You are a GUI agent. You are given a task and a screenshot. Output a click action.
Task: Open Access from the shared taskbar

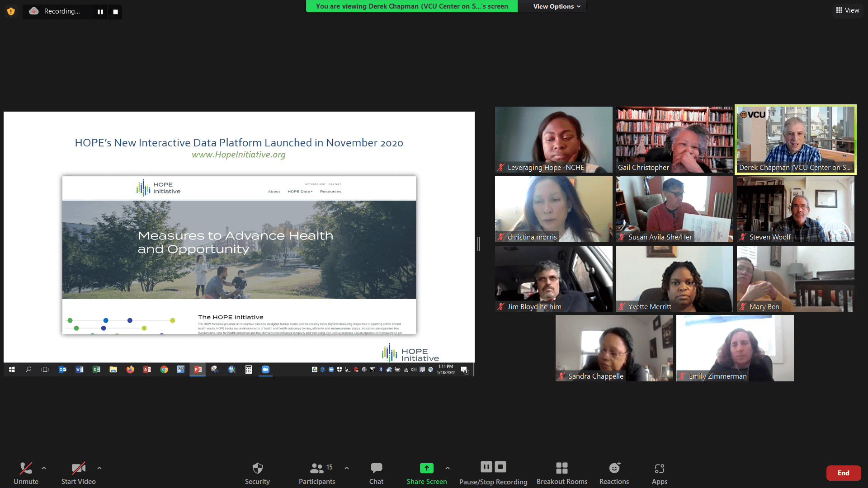coord(147,370)
